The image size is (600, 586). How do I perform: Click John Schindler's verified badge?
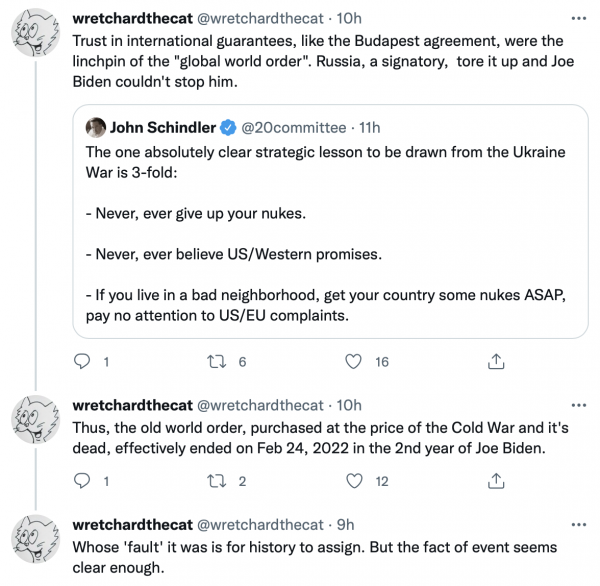(x=227, y=127)
